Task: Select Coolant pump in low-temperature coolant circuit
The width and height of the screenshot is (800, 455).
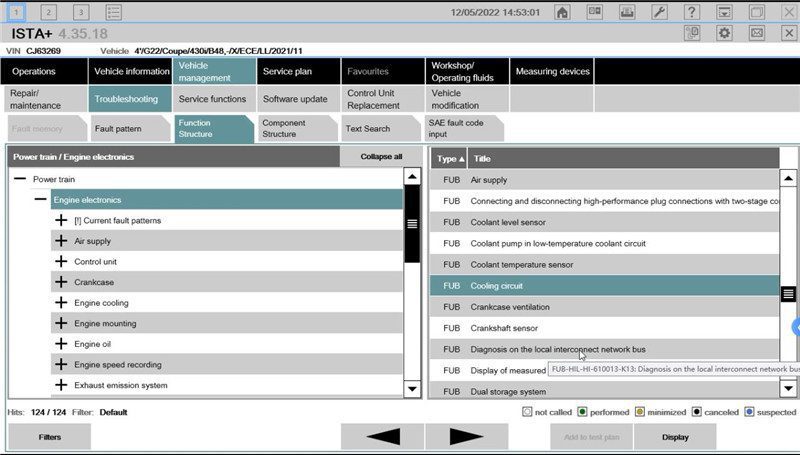Action: pyautogui.click(x=605, y=243)
